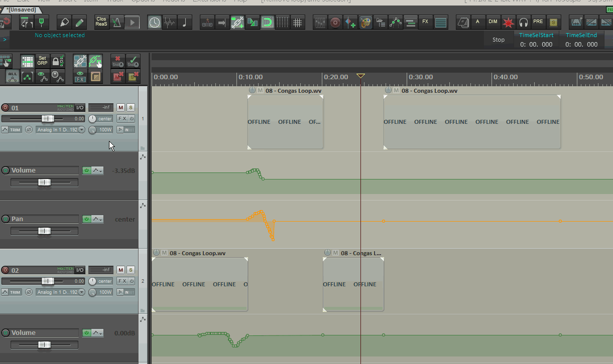The height and width of the screenshot is (364, 613).
Task: Click the waveform samples ruler icon
Action: pos(170,22)
